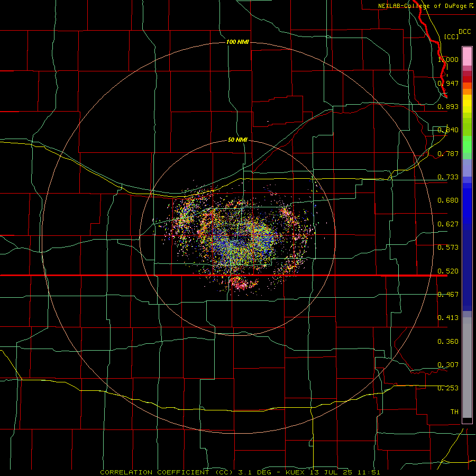Select the 0.680 legend value
This screenshot has height=476, width=476.
[448, 200]
